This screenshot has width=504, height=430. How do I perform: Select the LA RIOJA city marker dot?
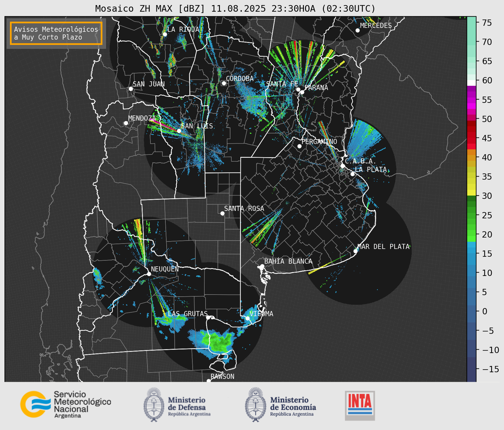click(x=165, y=34)
